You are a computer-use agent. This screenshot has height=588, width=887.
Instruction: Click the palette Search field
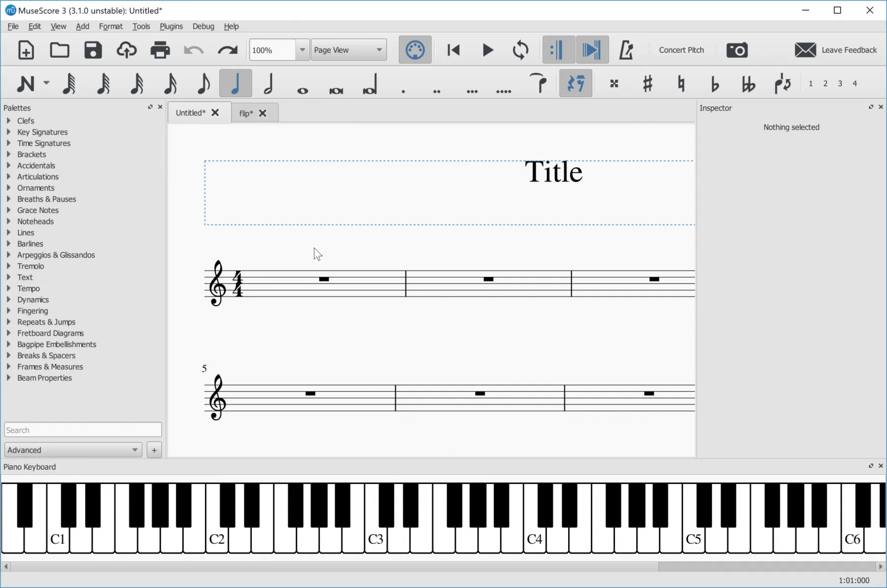[x=83, y=430]
